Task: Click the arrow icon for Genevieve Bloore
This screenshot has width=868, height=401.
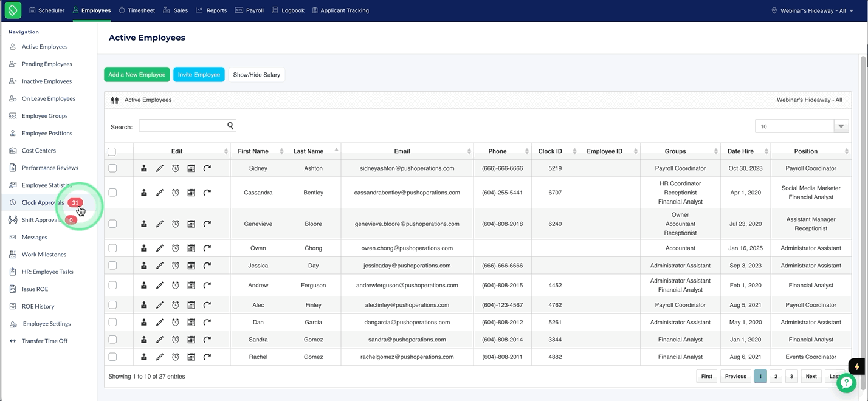Action: tap(207, 224)
